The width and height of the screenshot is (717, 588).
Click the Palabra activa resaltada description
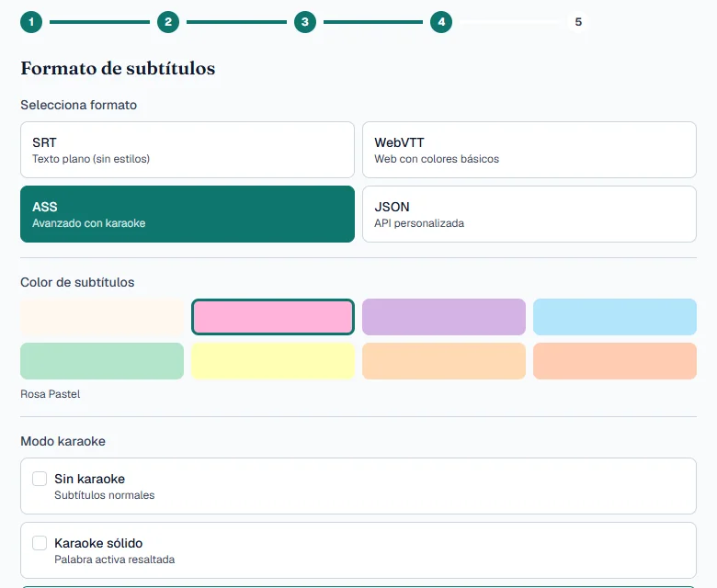coord(114,560)
